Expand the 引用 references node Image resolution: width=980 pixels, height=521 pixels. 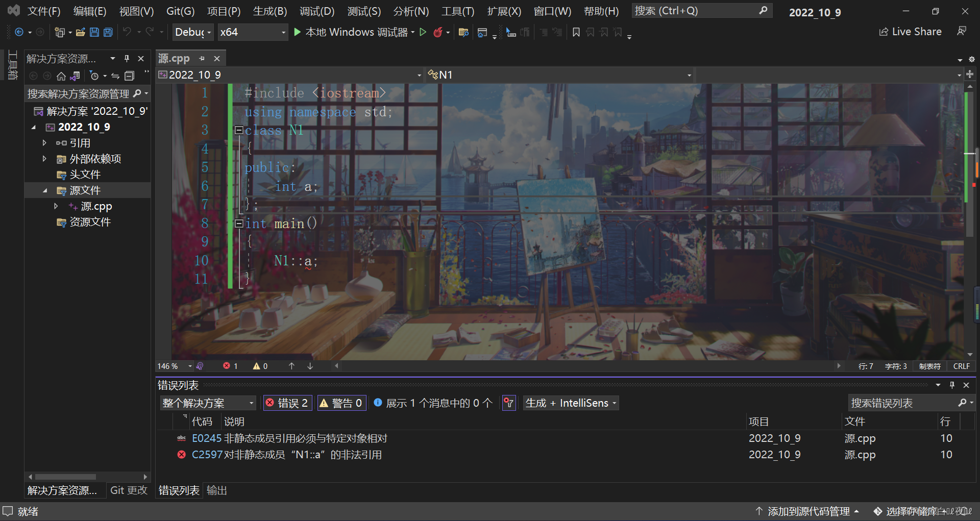[44, 143]
